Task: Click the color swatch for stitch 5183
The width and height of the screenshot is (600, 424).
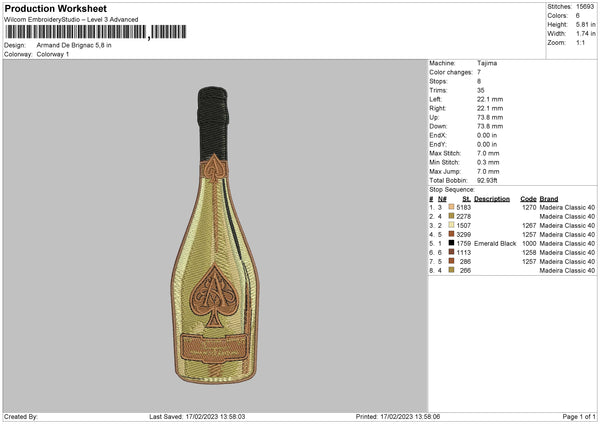Action: tap(451, 207)
